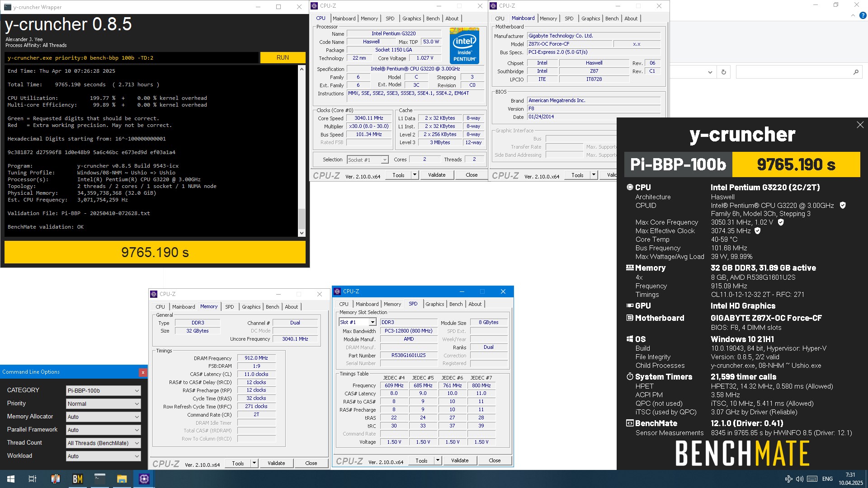Open the SPD tab in CPU-Z Mainboard window

click(569, 19)
